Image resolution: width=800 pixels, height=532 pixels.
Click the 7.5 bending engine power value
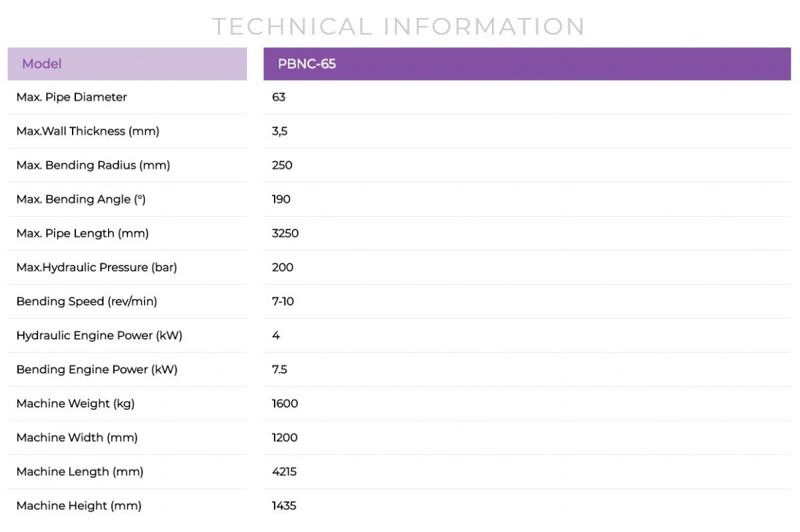[279, 369]
